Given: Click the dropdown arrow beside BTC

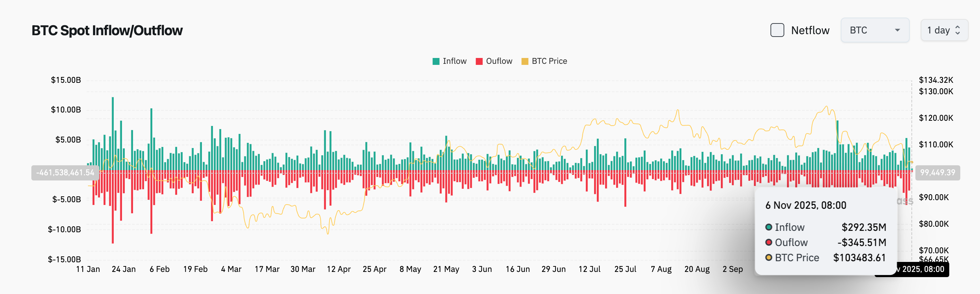Looking at the screenshot, I should 897,30.
